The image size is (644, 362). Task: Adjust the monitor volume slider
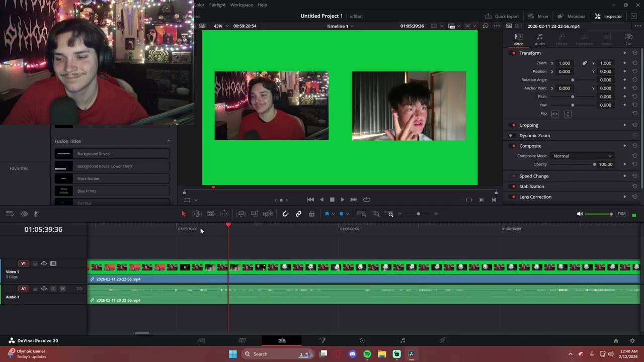point(599,214)
